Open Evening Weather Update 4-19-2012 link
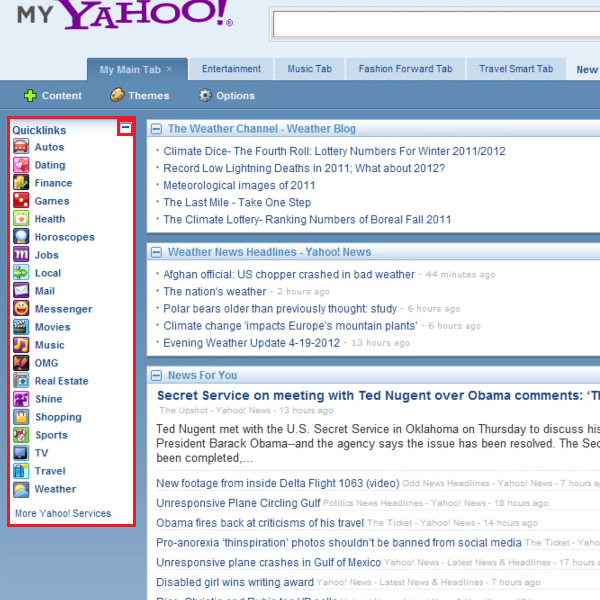The width and height of the screenshot is (600, 600). coord(251,343)
